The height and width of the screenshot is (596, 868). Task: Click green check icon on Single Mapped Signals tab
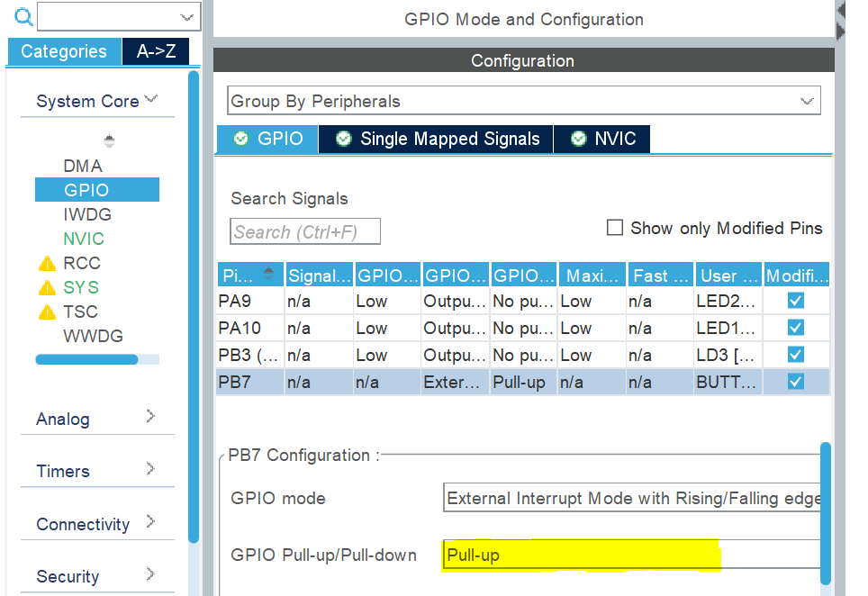pyautogui.click(x=343, y=139)
